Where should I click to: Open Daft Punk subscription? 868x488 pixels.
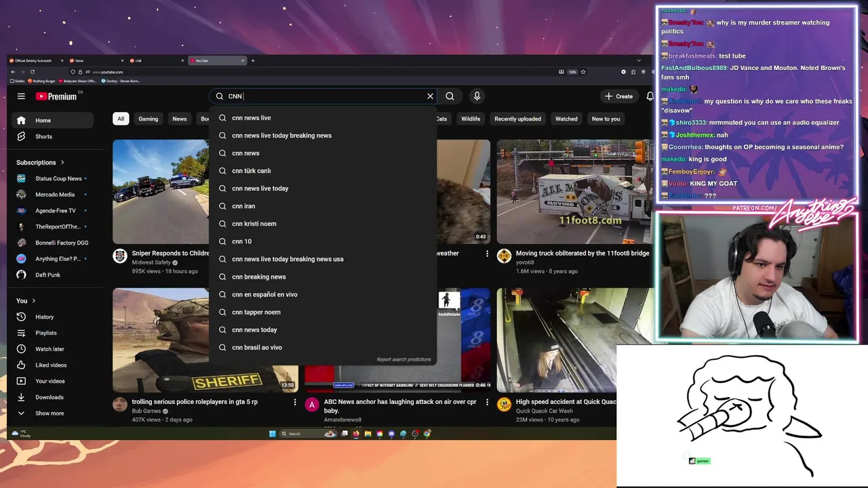click(x=52, y=275)
